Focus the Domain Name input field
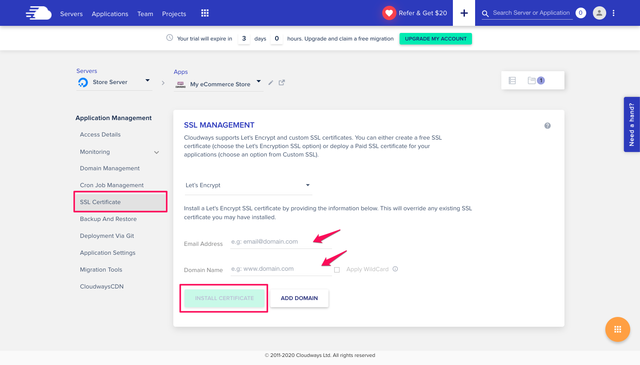 point(281,269)
